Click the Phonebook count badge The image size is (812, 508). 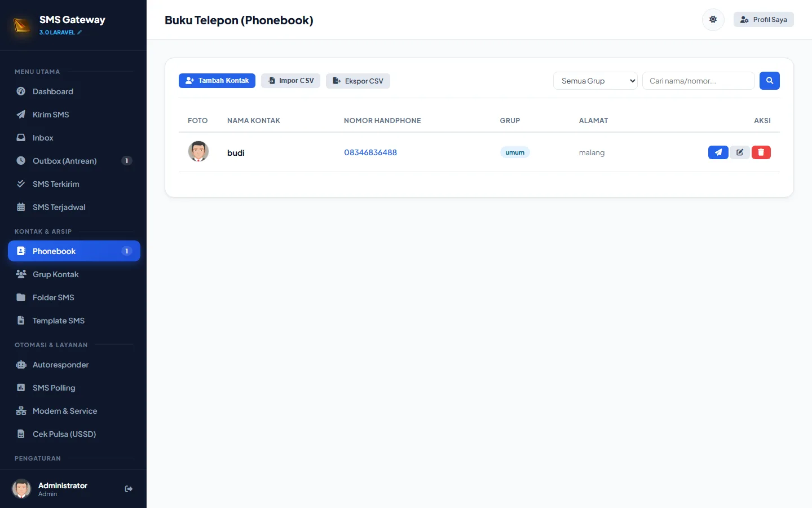pos(127,251)
